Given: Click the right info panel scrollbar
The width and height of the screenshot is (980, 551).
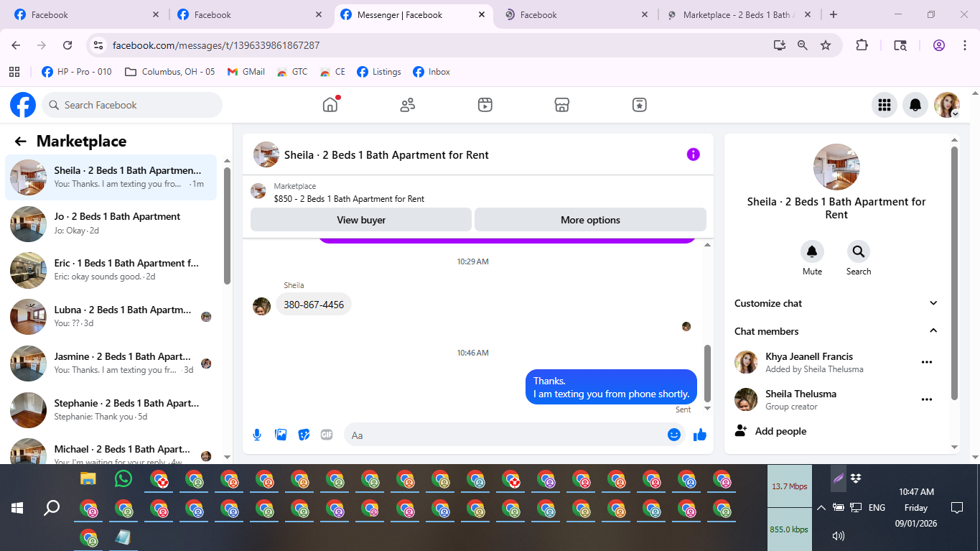Looking at the screenshot, I should 954,273.
